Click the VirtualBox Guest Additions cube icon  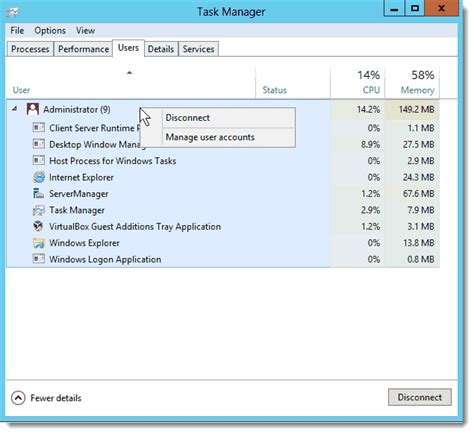tap(39, 226)
